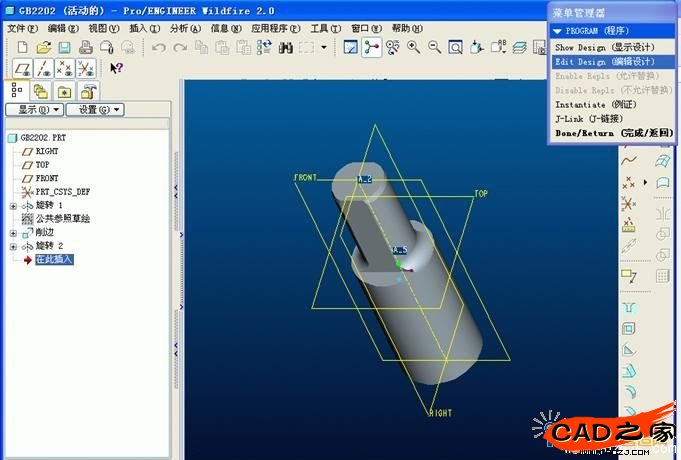This screenshot has height=460, width=681.
Task: Select the PRT_CSYS_DEF tree item
Action: [x=62, y=191]
